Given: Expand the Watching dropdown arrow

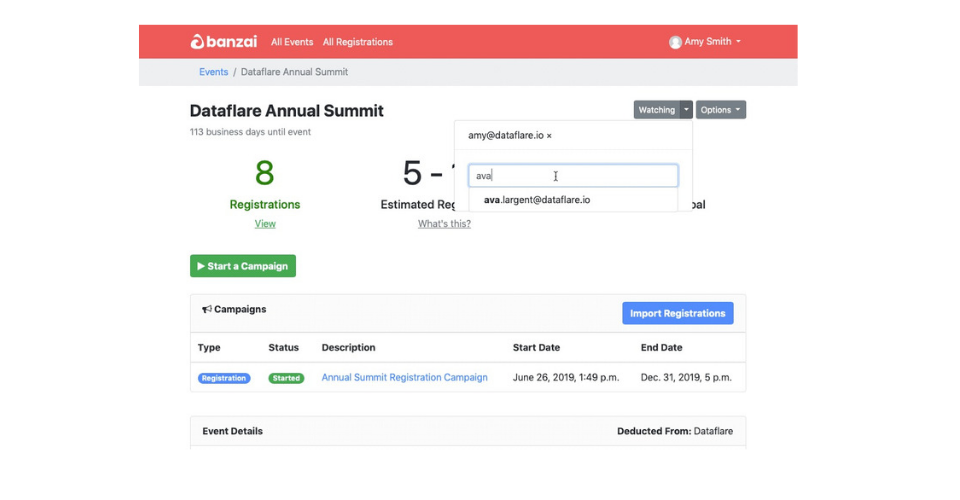Looking at the screenshot, I should coord(686,110).
